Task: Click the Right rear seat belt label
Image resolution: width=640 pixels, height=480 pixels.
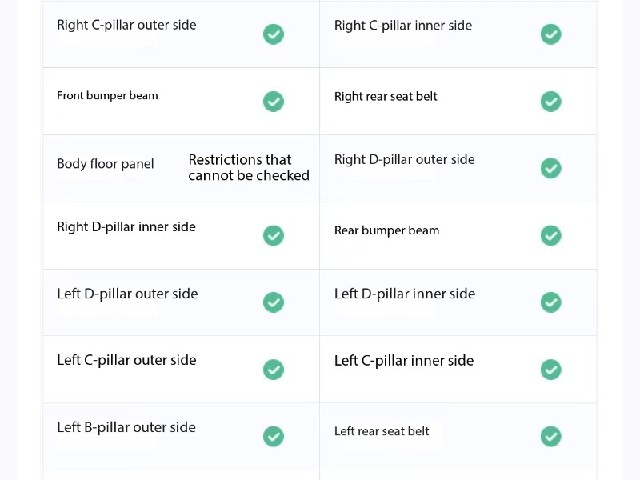Action: [x=386, y=96]
